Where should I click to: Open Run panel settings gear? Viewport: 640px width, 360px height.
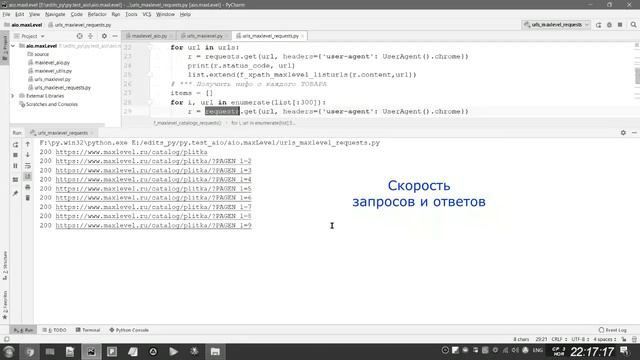623,133
